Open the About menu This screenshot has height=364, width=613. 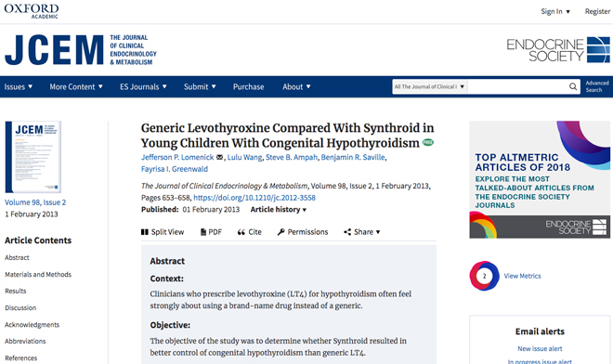(296, 86)
